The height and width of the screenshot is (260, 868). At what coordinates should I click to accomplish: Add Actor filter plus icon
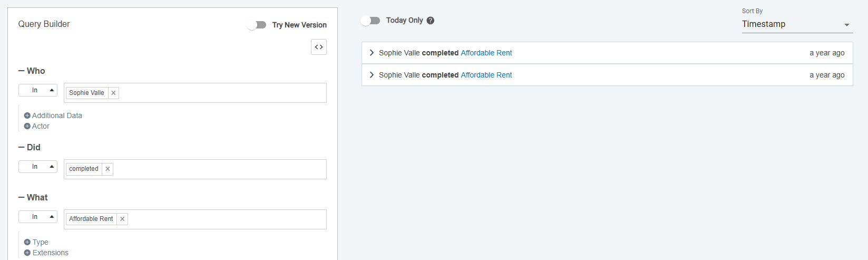pyautogui.click(x=27, y=126)
